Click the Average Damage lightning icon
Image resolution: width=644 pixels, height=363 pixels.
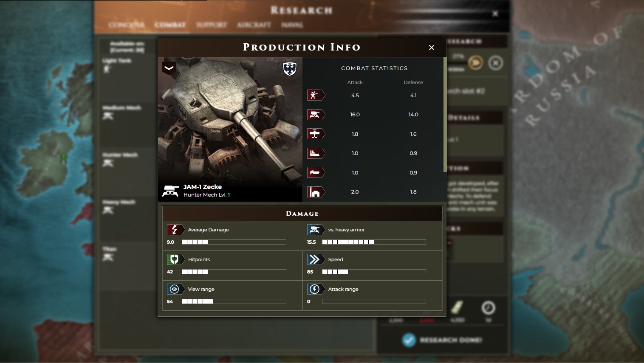tap(176, 230)
